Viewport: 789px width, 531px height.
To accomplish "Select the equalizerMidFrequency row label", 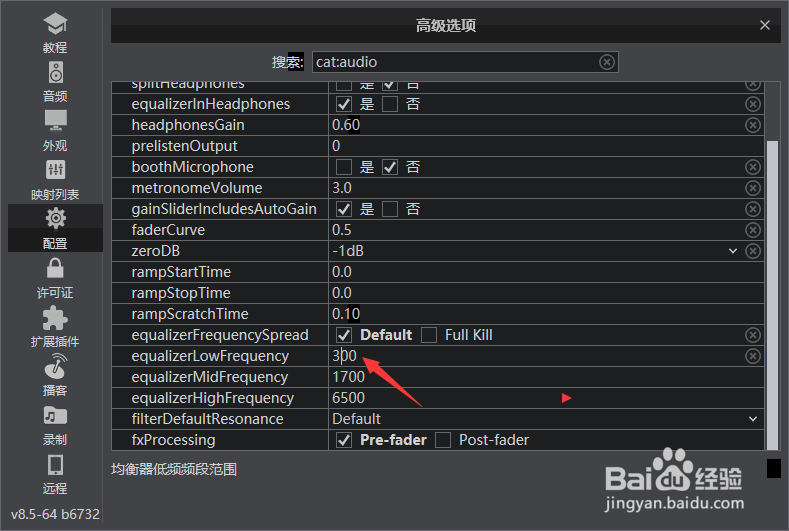I will pyautogui.click(x=210, y=377).
